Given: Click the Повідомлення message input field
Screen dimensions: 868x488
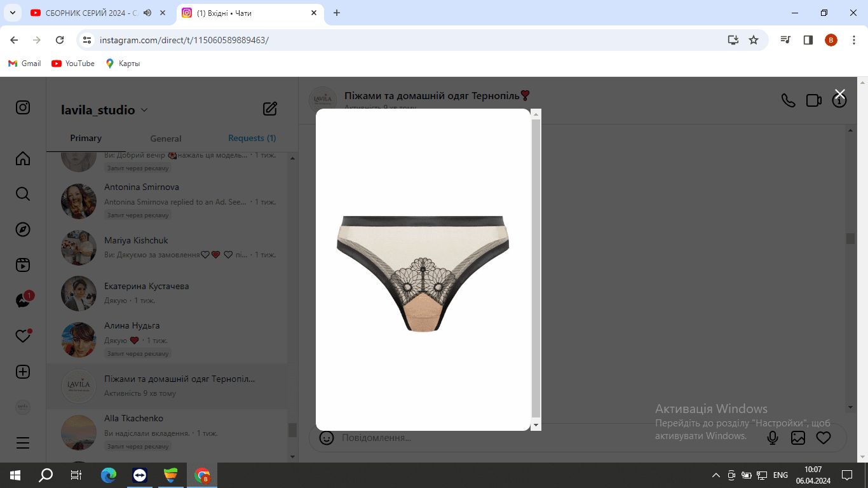Looking at the screenshot, I should tap(546, 438).
